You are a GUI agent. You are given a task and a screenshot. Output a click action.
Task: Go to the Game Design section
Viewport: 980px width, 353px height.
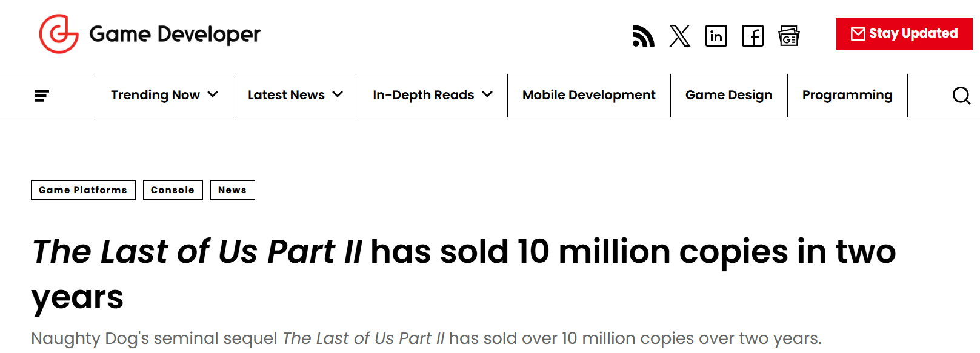click(728, 95)
